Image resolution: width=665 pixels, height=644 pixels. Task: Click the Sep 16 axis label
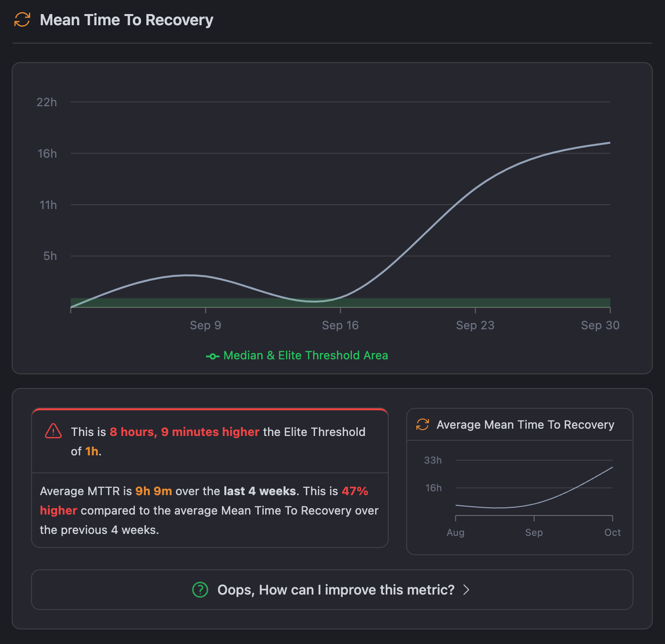[340, 325]
